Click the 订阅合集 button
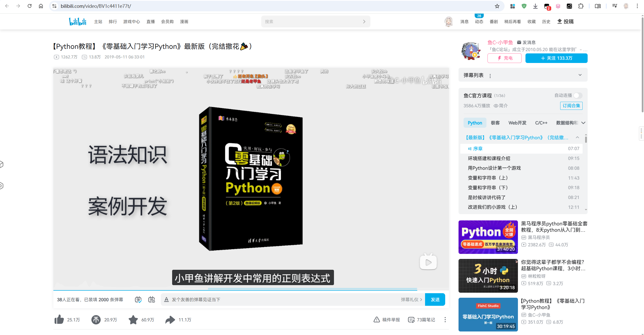The image size is (644, 335). [x=571, y=106]
